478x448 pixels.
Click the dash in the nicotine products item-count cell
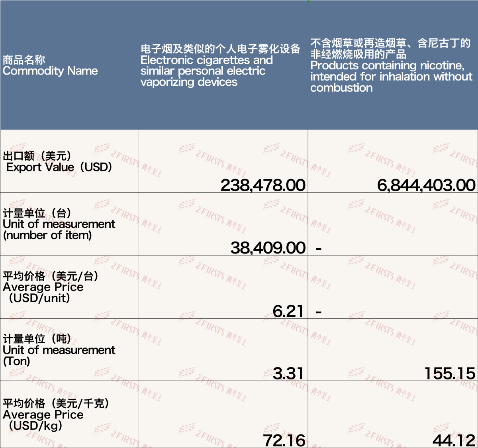pos(319,249)
